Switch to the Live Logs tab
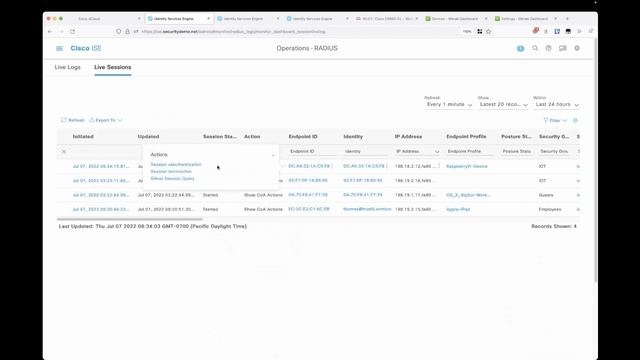The image size is (640, 360). [67, 67]
